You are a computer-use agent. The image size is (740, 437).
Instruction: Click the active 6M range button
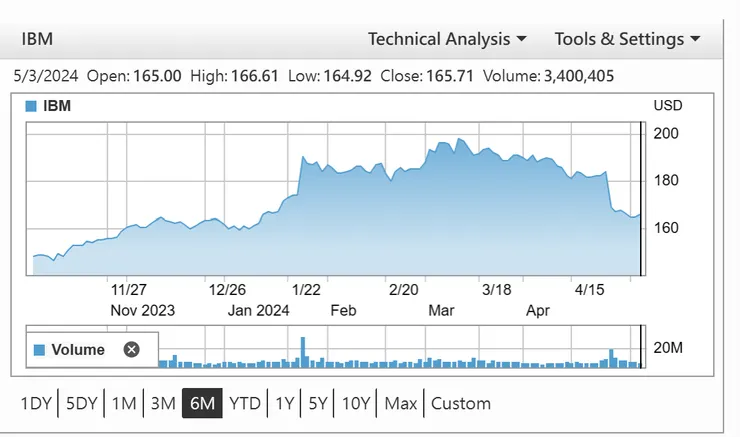point(202,404)
